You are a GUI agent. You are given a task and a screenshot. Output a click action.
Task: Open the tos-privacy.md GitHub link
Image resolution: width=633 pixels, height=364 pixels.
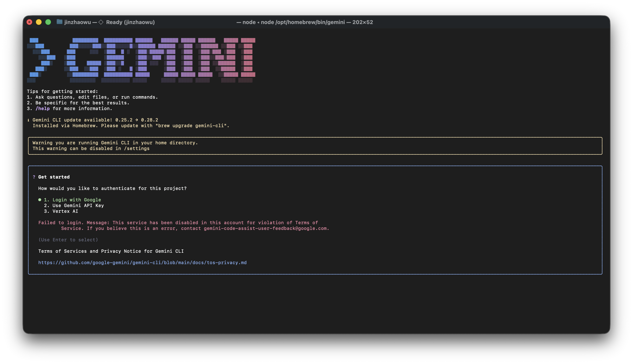(142, 263)
